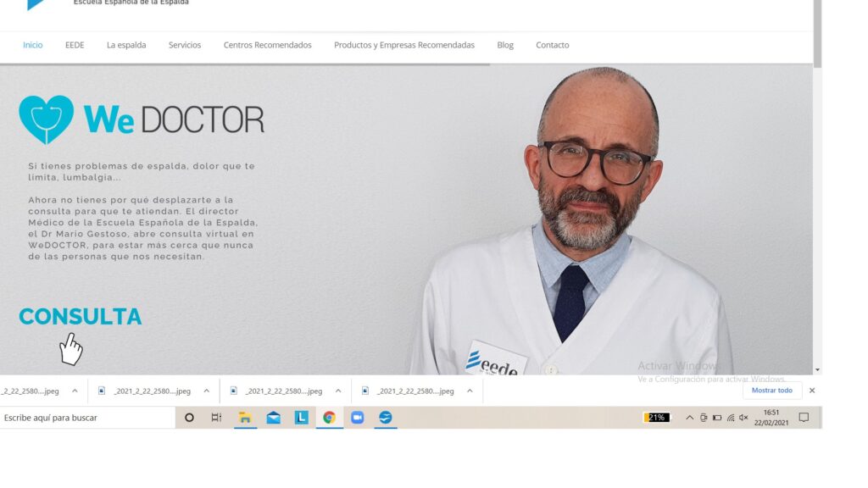Open the chevron menu of the last download
The width and height of the screenshot is (868, 488).
pos(470,391)
